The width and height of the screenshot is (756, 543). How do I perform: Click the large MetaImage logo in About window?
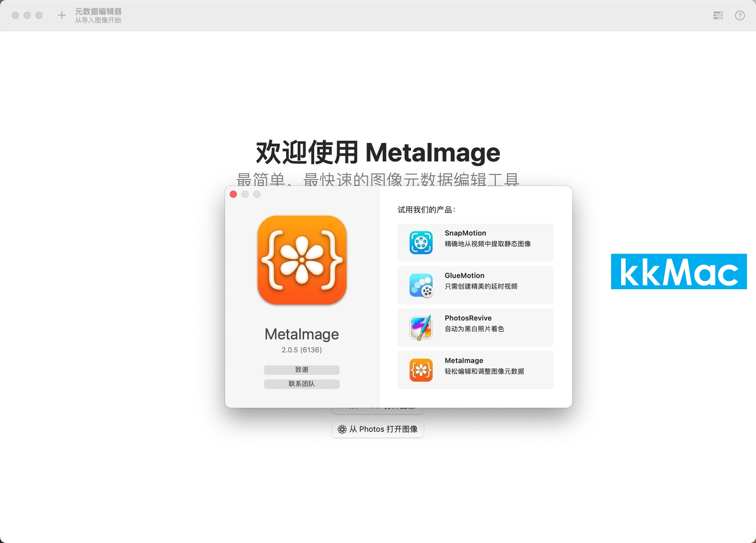[x=302, y=260]
